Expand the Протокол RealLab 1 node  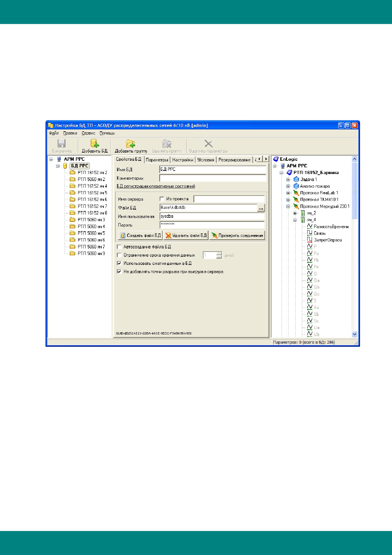(x=288, y=193)
